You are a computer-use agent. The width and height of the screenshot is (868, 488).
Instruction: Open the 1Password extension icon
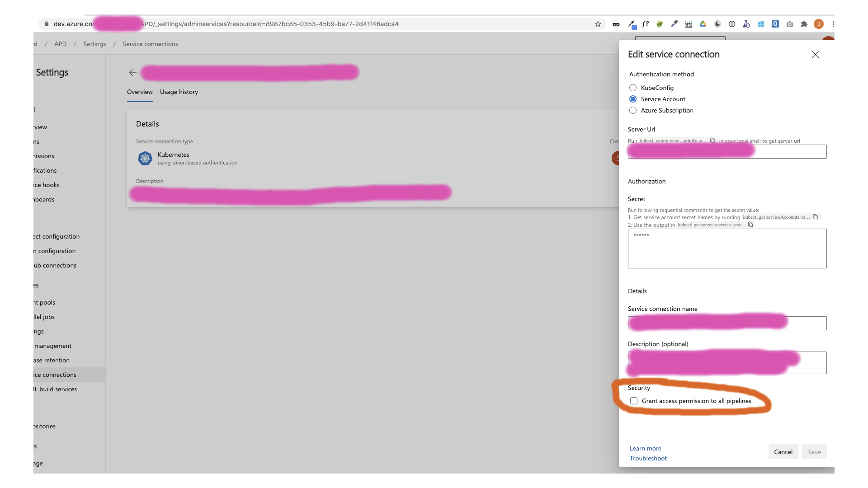(x=732, y=24)
